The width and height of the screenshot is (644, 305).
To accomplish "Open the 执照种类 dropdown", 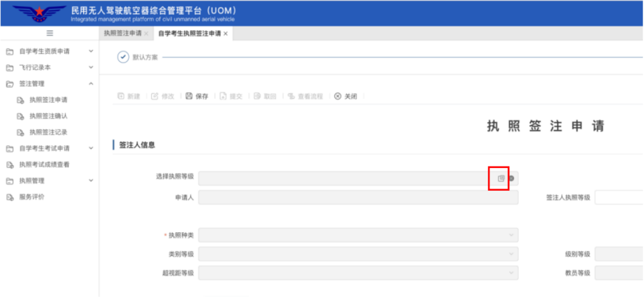I will click(x=358, y=235).
